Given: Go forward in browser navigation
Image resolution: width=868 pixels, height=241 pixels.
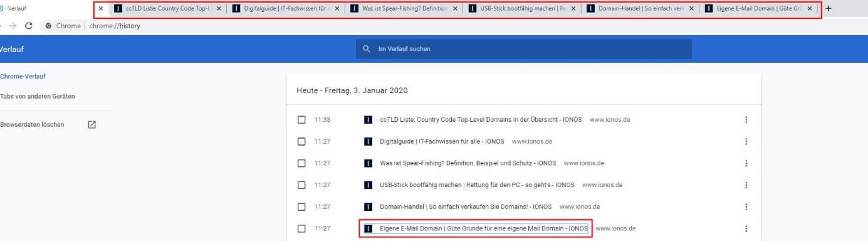Looking at the screenshot, I should (13, 26).
